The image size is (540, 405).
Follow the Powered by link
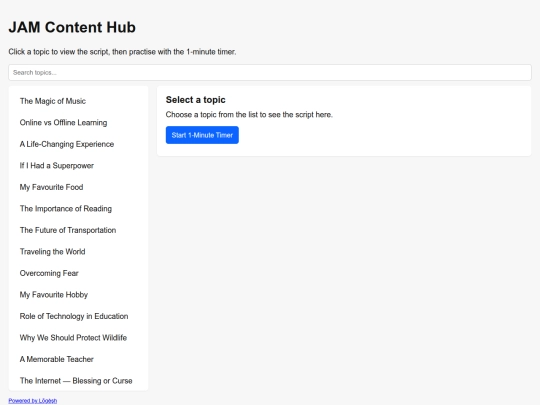point(33,401)
